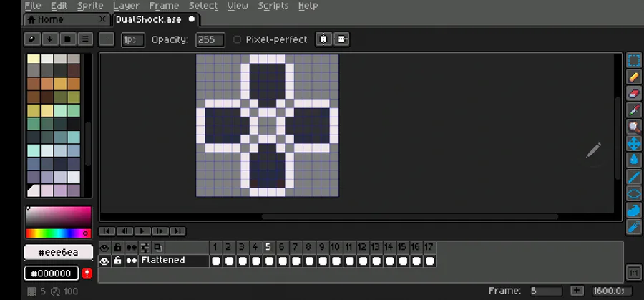Select the Rectangular Marquee tool
This screenshot has width=644, height=300.
pos(634,60)
